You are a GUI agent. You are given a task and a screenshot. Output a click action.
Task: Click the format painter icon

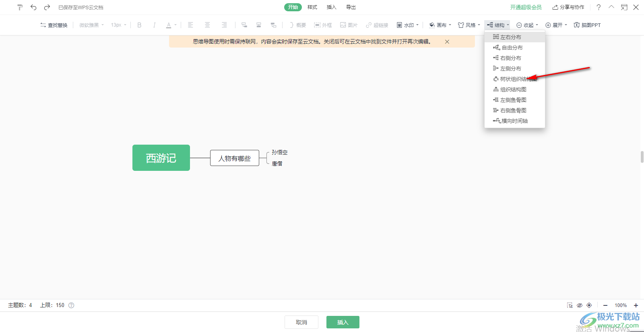coord(20,7)
